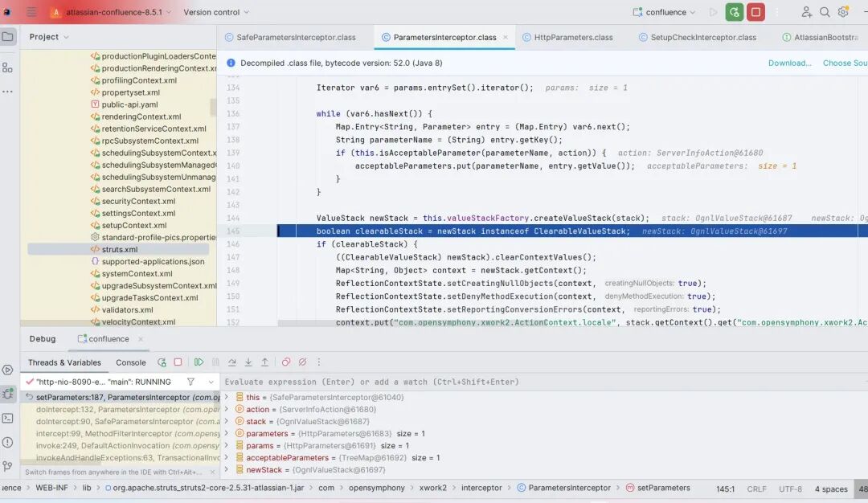Open the Structure tool window icon
The width and height of the screenshot is (868, 503).
click(8, 67)
